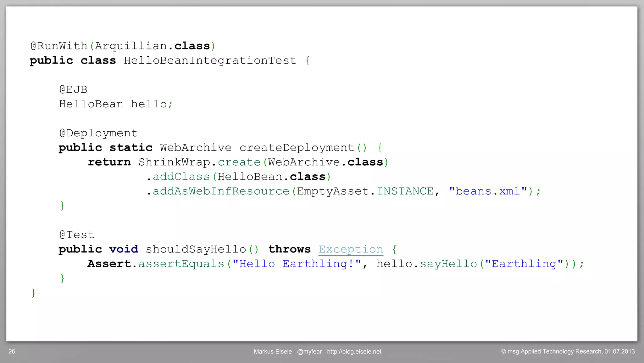Select the HelloBeanIntegrationTest class name

(210, 60)
